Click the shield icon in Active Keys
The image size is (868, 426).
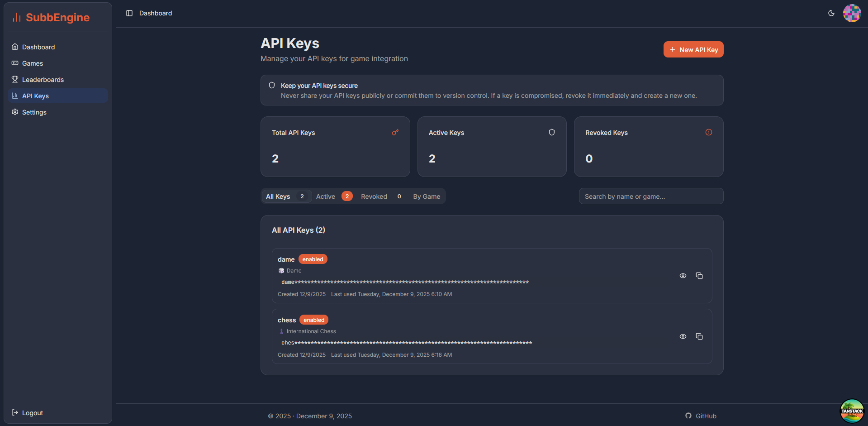pyautogui.click(x=551, y=132)
